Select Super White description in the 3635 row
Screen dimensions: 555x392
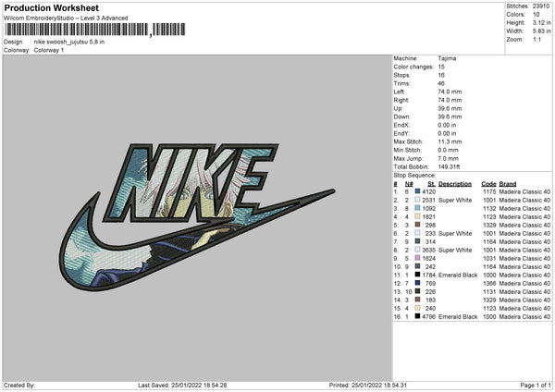click(455, 250)
